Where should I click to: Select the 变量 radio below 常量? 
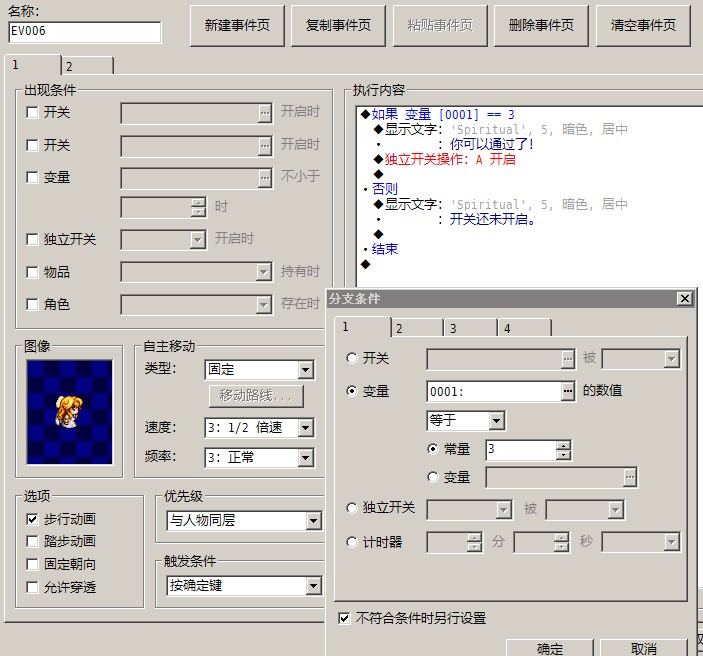coord(433,477)
